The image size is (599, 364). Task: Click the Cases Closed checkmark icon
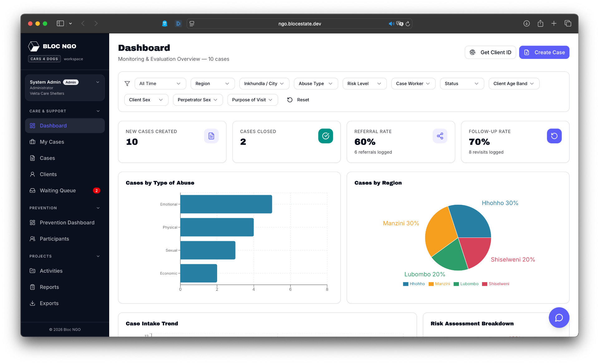tap(325, 136)
